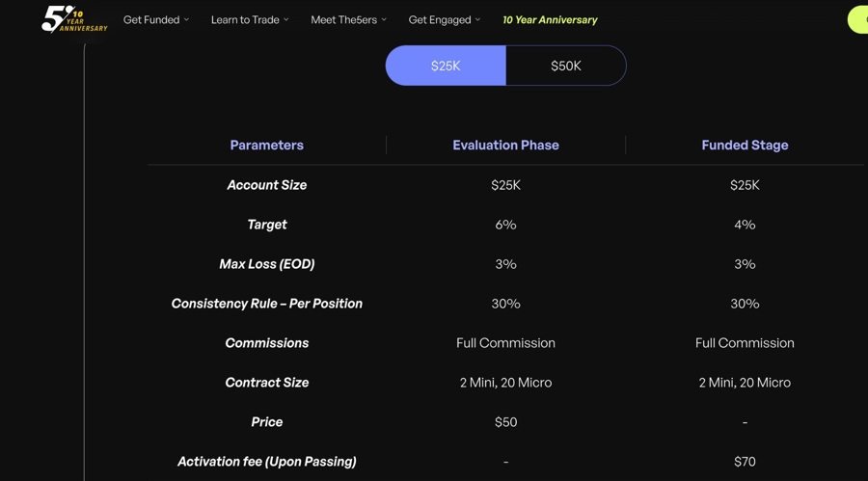The width and height of the screenshot is (868, 481).
Task: Click the Evaluation Phase column header
Action: [x=505, y=145]
